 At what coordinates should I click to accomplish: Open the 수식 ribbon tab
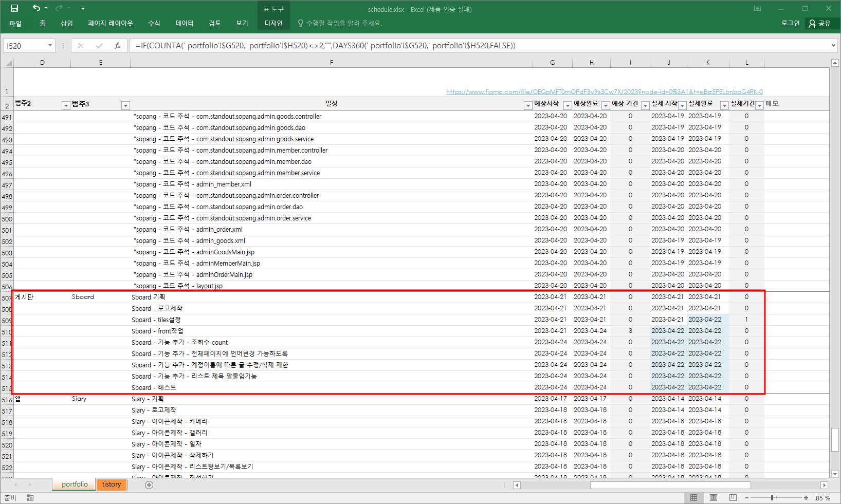tap(154, 23)
